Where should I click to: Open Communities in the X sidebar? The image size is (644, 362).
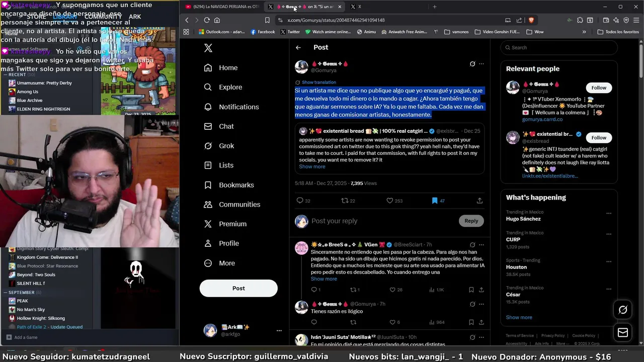(232, 204)
